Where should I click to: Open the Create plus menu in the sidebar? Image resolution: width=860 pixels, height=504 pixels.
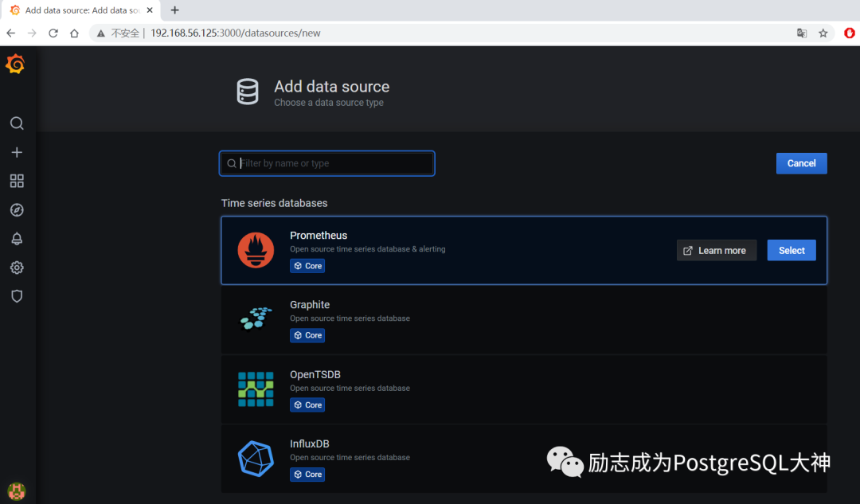[x=17, y=152]
